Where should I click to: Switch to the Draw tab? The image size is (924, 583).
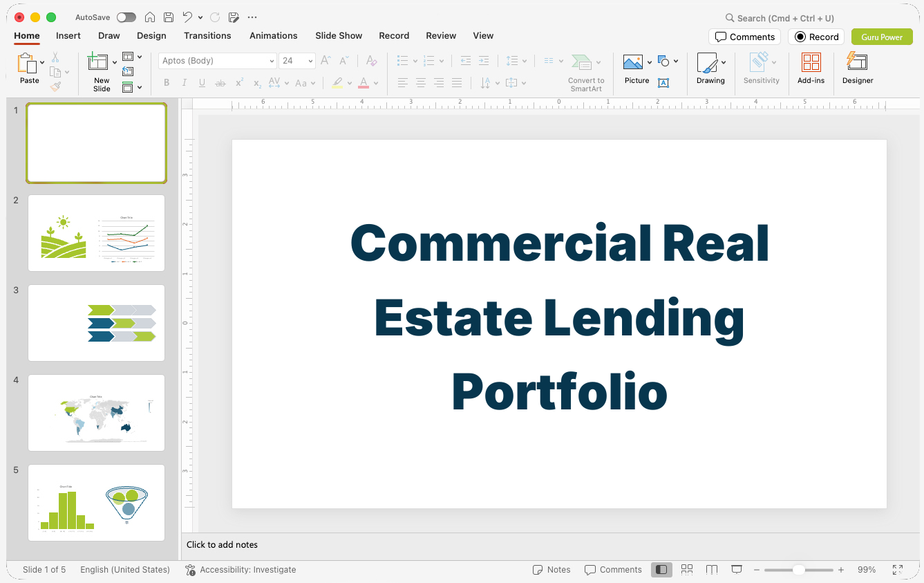point(109,36)
